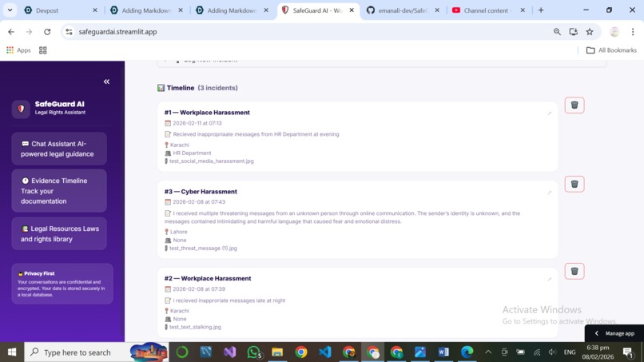Click edit pencil on #2 Workplace Harassment card
This screenshot has height=362, width=644.
(549, 279)
